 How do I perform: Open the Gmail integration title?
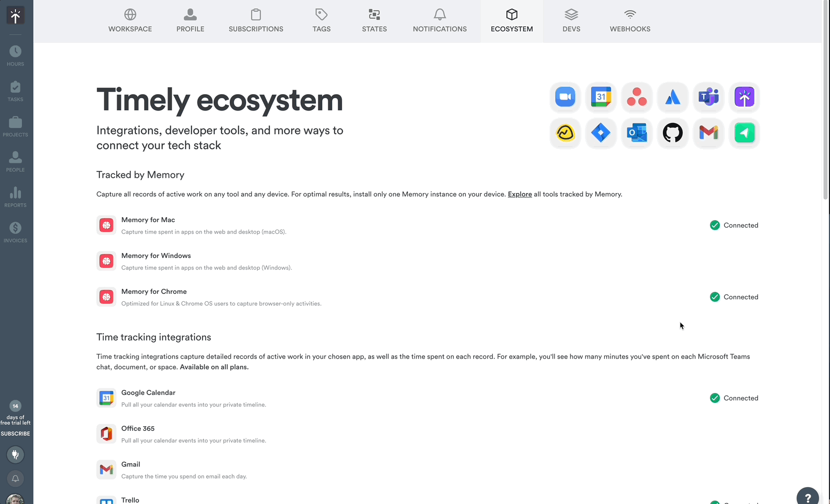131,464
